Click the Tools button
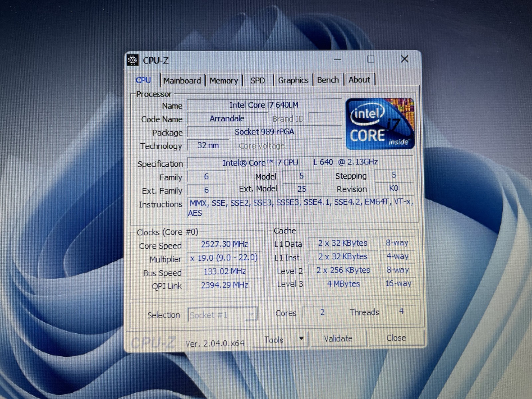The image size is (532, 399). [274, 340]
